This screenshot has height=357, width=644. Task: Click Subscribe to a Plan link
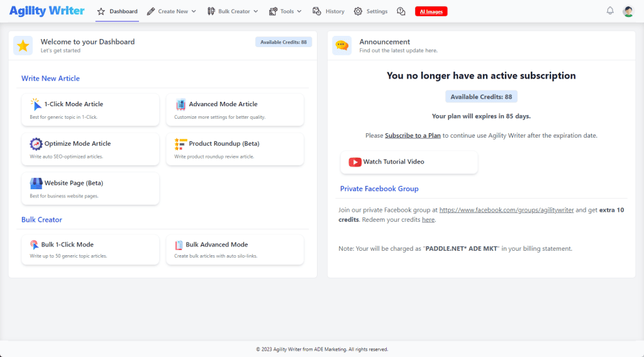(x=413, y=135)
